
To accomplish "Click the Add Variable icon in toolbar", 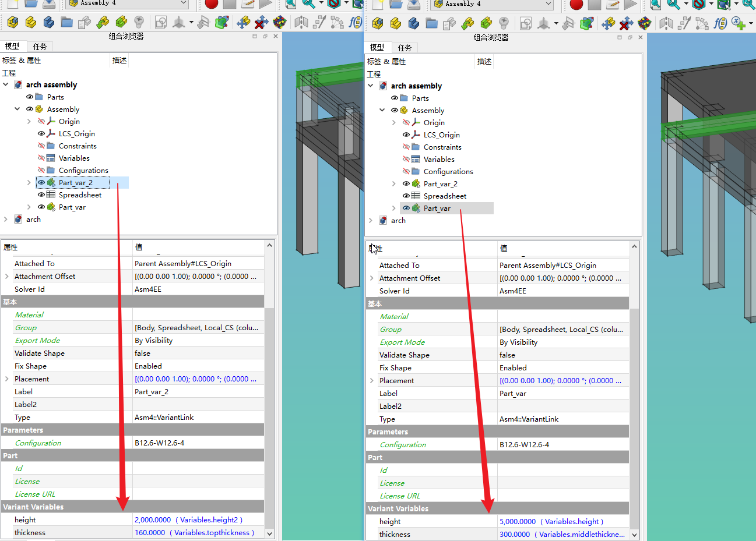I will pos(739,23).
